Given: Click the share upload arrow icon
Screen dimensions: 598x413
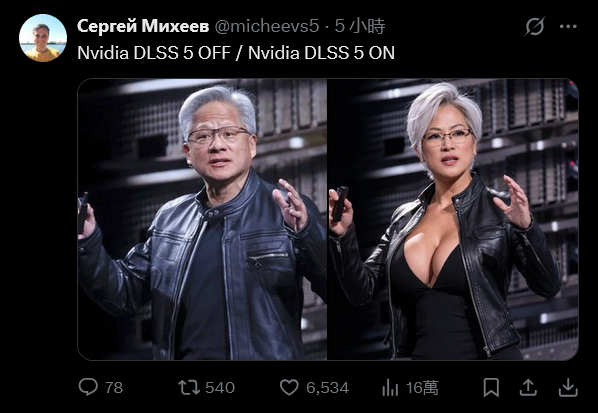Looking at the screenshot, I should tap(528, 387).
